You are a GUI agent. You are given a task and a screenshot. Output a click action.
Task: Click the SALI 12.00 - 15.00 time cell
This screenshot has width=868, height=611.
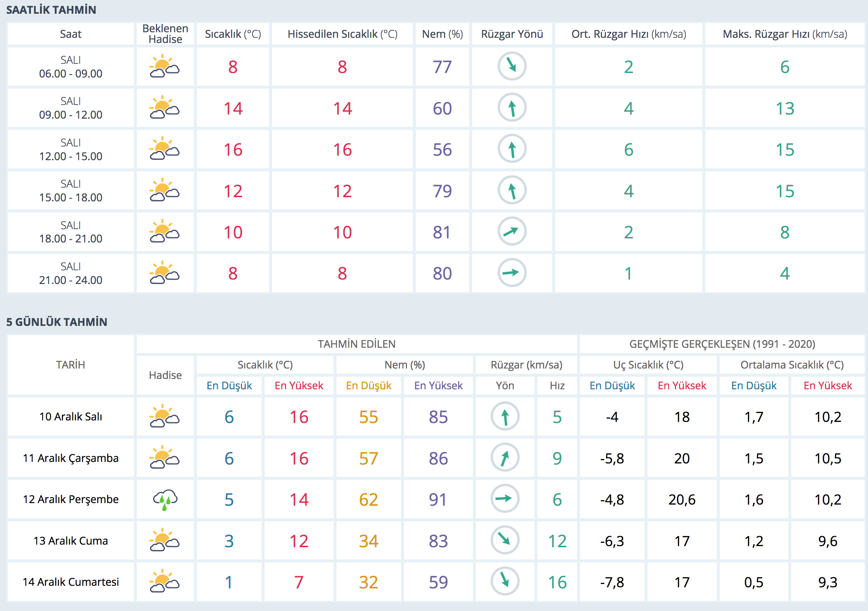(x=71, y=150)
